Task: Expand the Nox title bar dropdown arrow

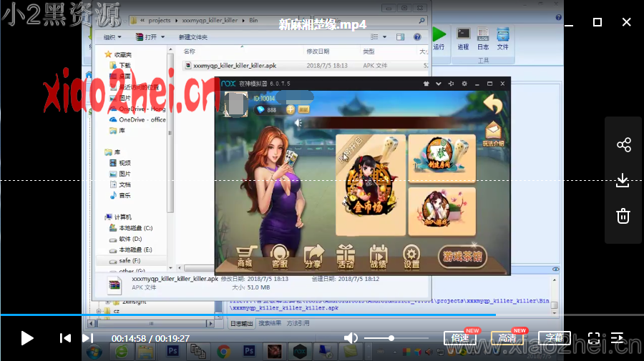Action: tap(439, 84)
